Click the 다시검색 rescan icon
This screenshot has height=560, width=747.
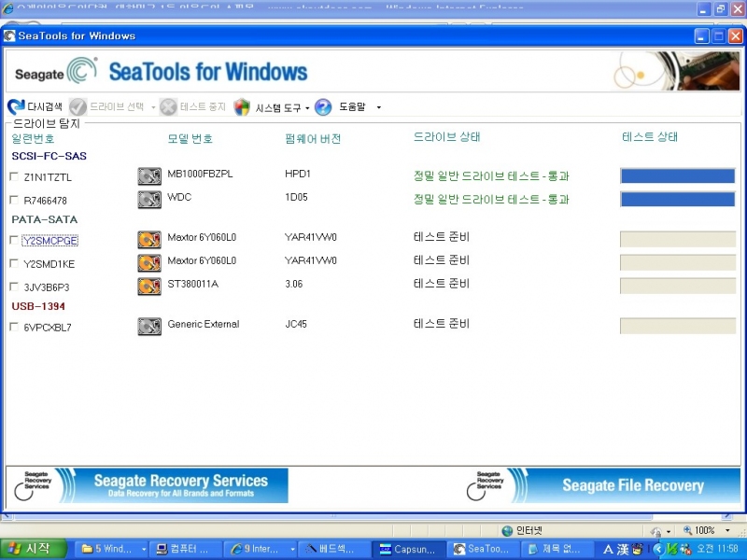(x=16, y=107)
